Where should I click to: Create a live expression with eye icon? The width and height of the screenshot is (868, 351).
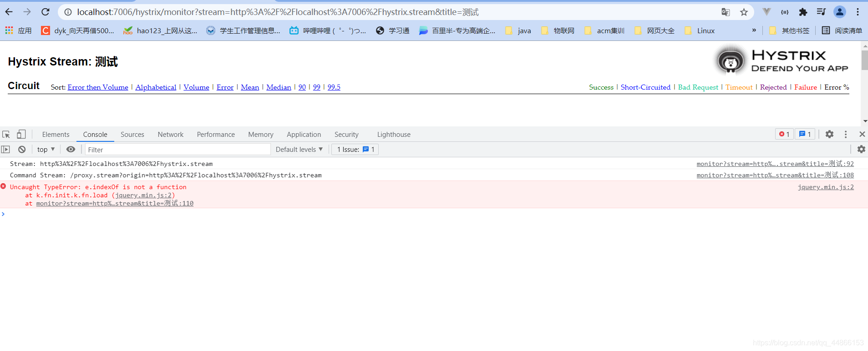click(x=71, y=150)
